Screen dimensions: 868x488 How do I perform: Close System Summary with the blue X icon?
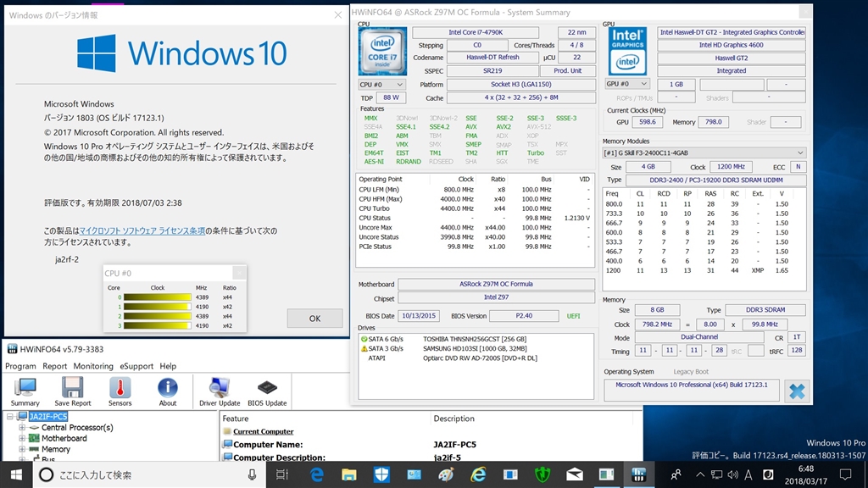click(x=796, y=391)
